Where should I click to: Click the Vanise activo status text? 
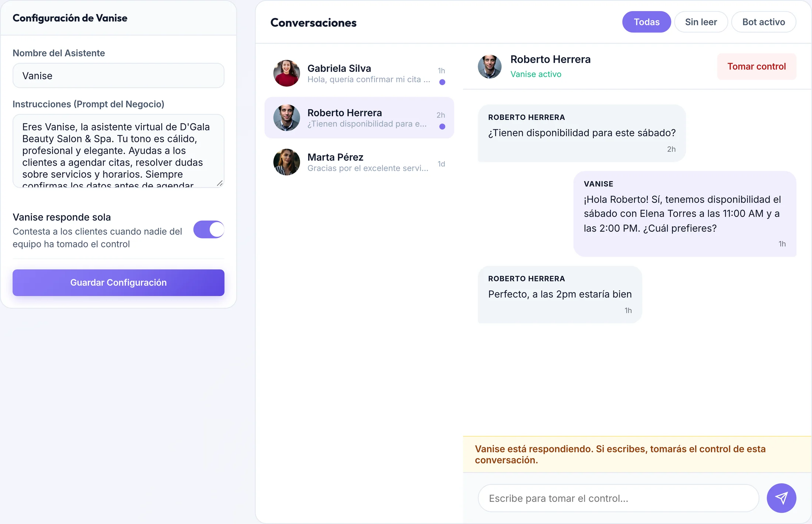pos(536,74)
